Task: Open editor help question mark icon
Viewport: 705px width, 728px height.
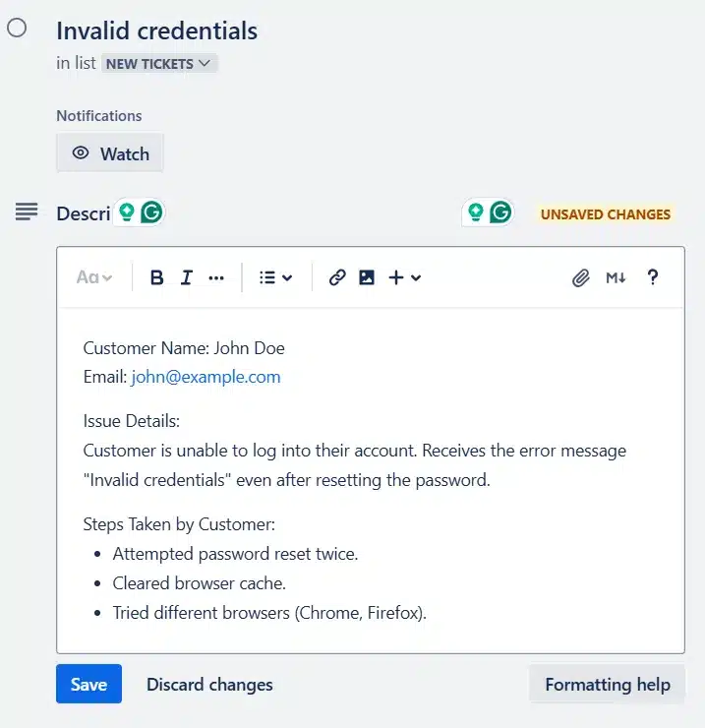Action: [x=652, y=277]
